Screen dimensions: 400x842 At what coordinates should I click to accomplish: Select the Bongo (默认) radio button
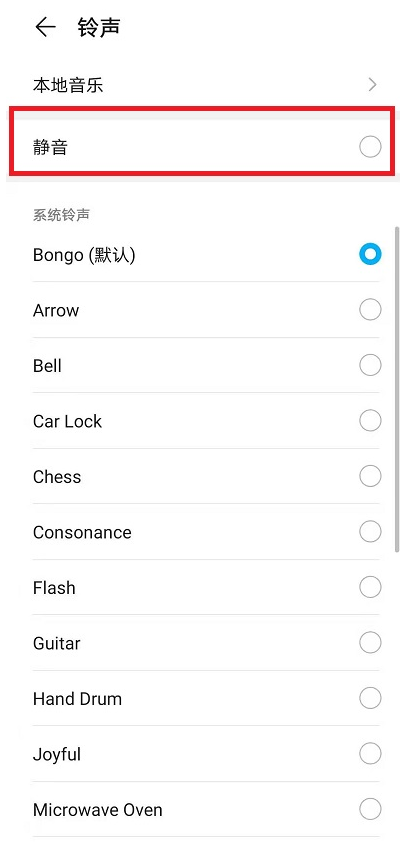click(x=370, y=254)
